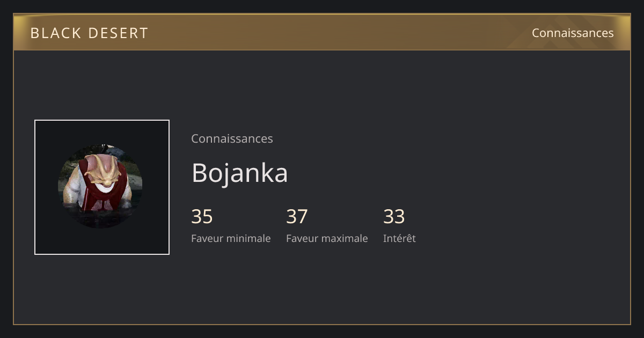The height and width of the screenshot is (338, 644).
Task: Select the Faveur minimale label
Action: (231, 238)
